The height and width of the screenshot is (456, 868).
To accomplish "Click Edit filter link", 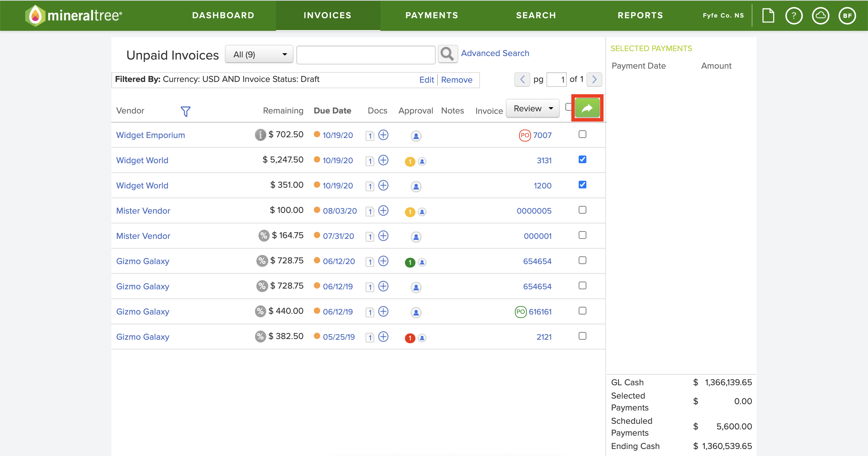I will coord(427,80).
